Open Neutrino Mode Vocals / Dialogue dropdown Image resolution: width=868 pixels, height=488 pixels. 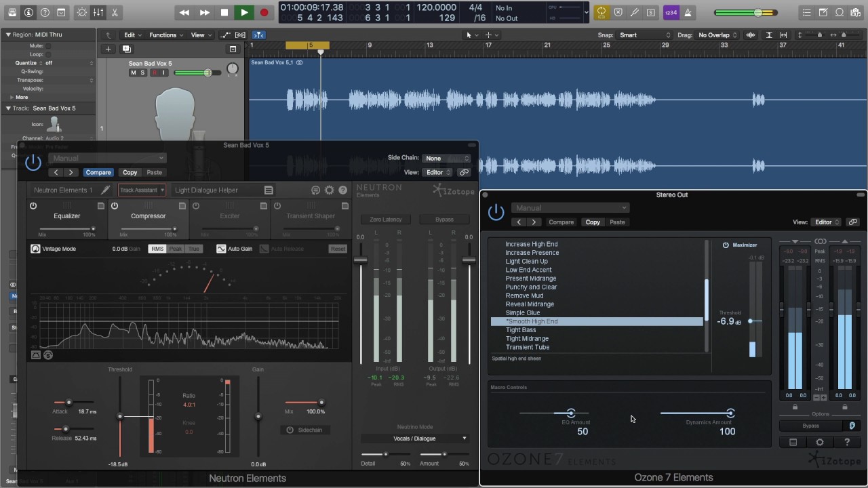pos(414,439)
